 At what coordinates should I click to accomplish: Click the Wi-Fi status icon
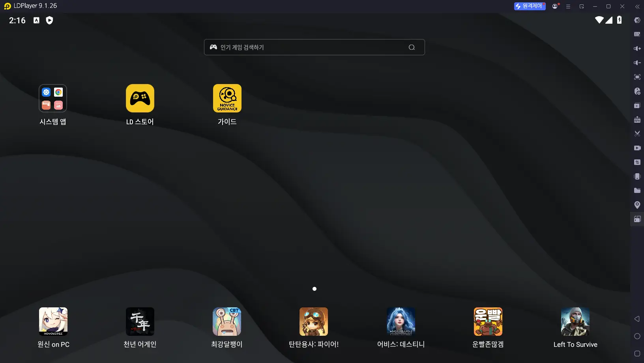(599, 20)
